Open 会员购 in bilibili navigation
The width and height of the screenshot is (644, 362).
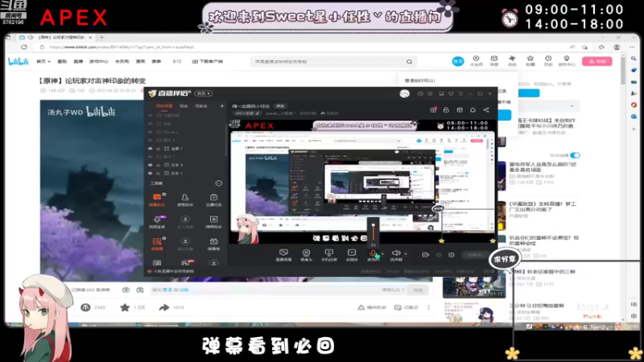122,62
